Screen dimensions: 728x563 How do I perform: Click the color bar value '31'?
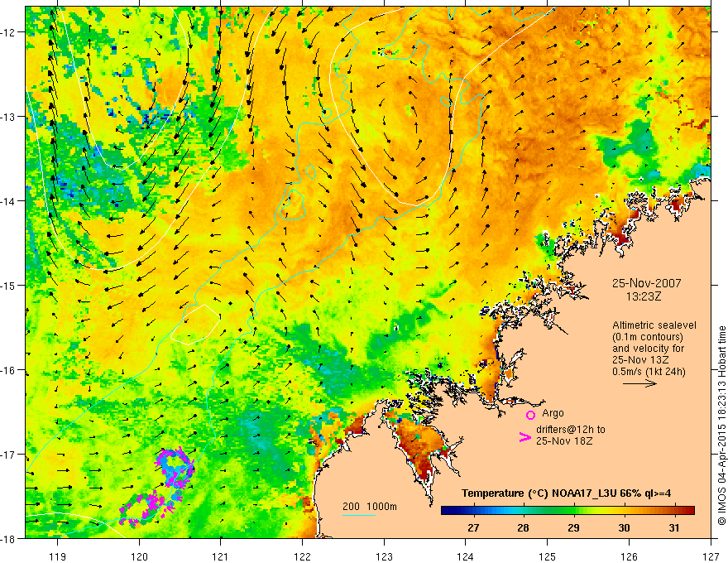point(674,528)
